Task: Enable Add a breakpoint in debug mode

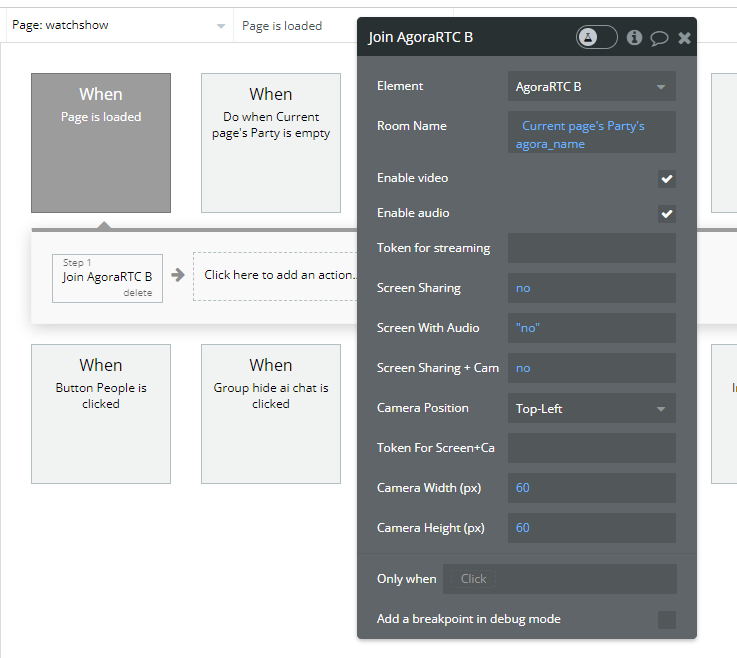Action: (666, 619)
